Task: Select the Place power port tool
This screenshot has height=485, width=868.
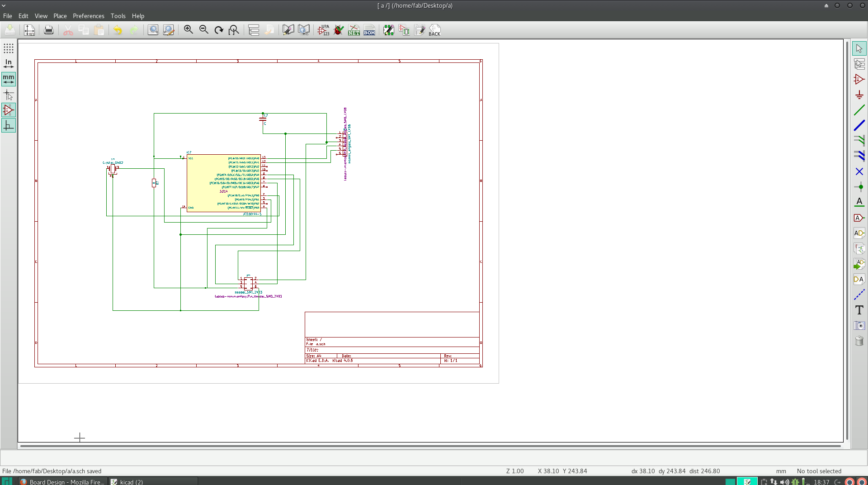Action: click(859, 95)
